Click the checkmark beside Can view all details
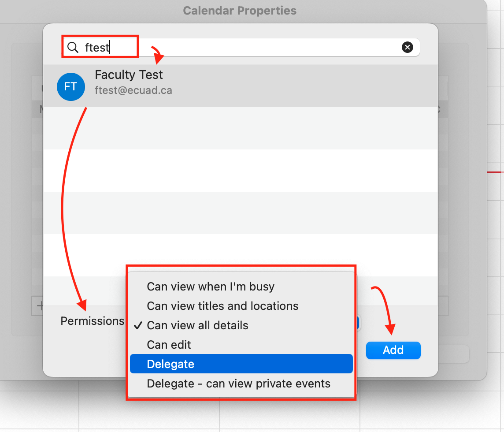 point(138,325)
